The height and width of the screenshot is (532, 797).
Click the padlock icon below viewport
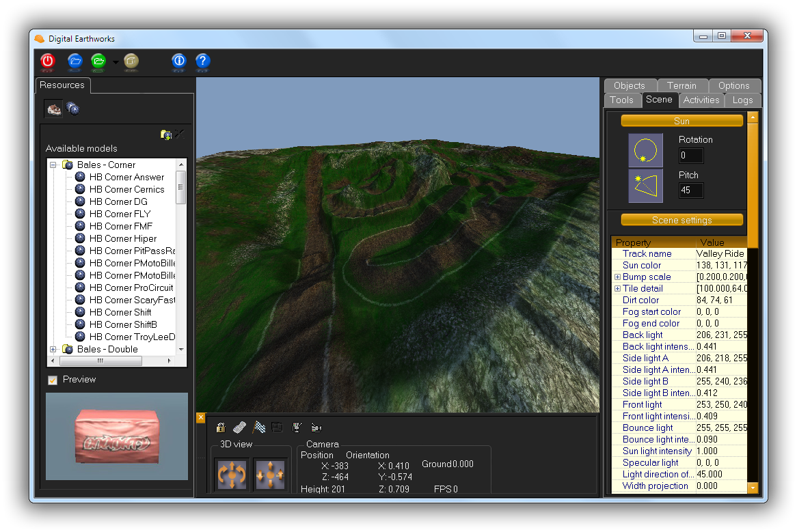pos(221,428)
